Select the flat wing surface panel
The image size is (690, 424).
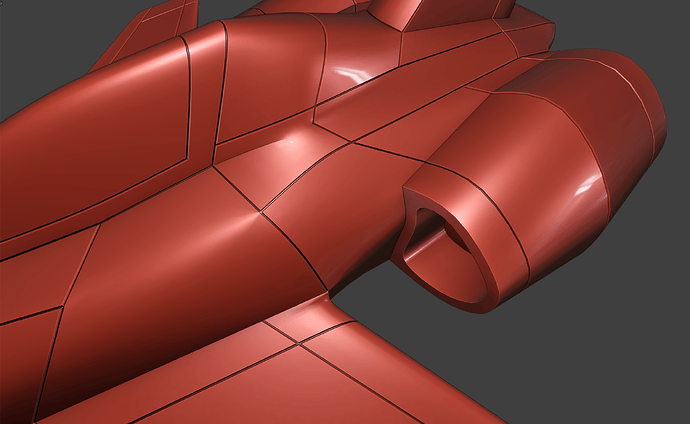(x=282, y=389)
